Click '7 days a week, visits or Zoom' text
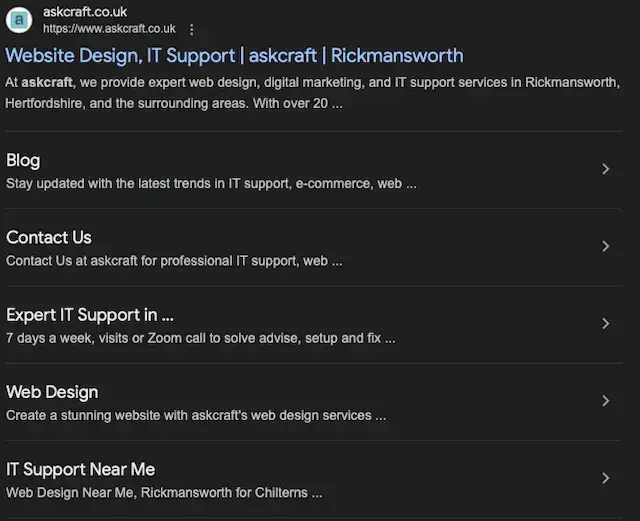Screen dimensions: 640x521 pos(200,338)
